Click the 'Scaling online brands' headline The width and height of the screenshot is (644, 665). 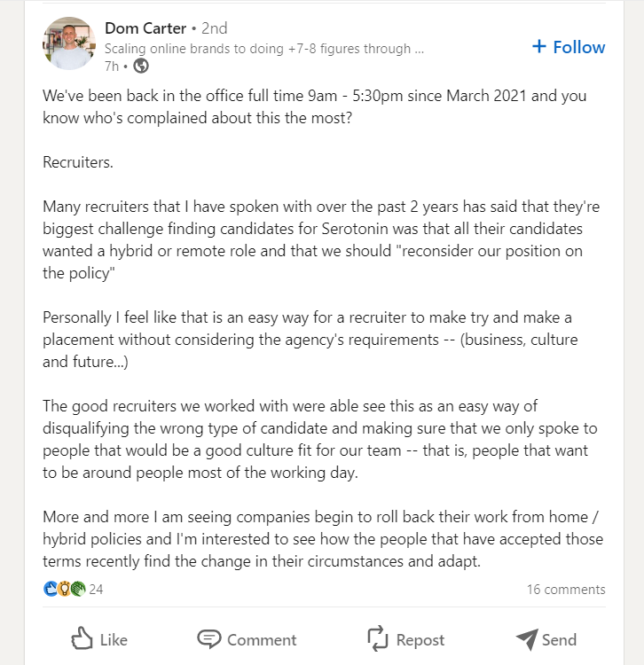pos(264,49)
